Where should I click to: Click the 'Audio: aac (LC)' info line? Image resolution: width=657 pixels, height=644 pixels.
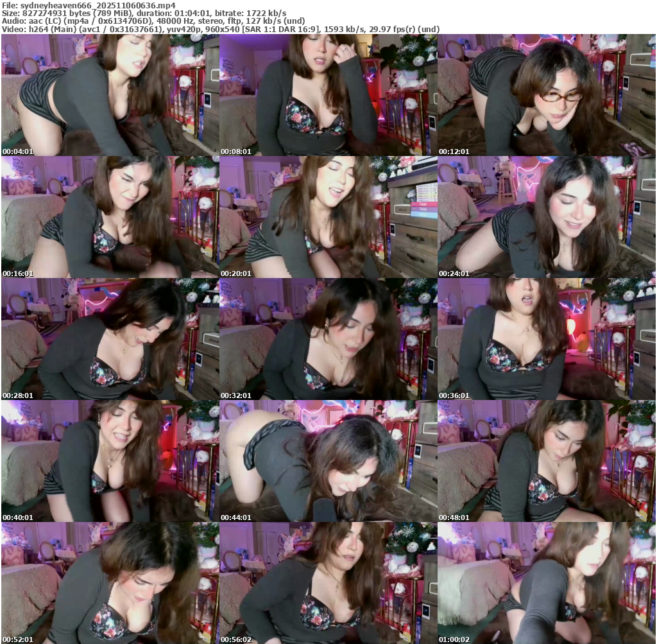click(x=153, y=21)
